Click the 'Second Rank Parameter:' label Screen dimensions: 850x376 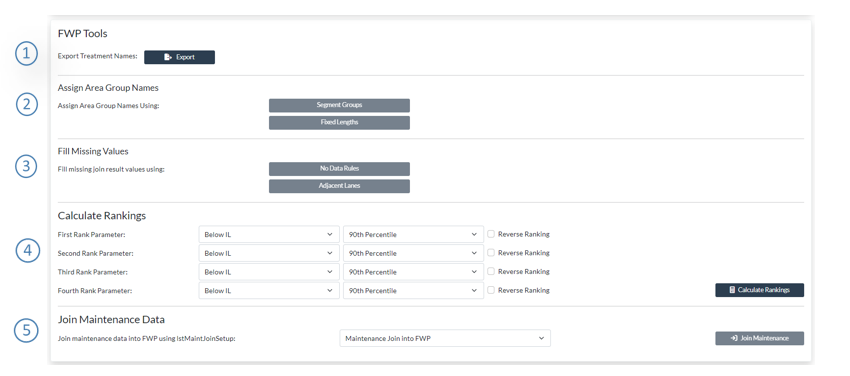tap(95, 253)
